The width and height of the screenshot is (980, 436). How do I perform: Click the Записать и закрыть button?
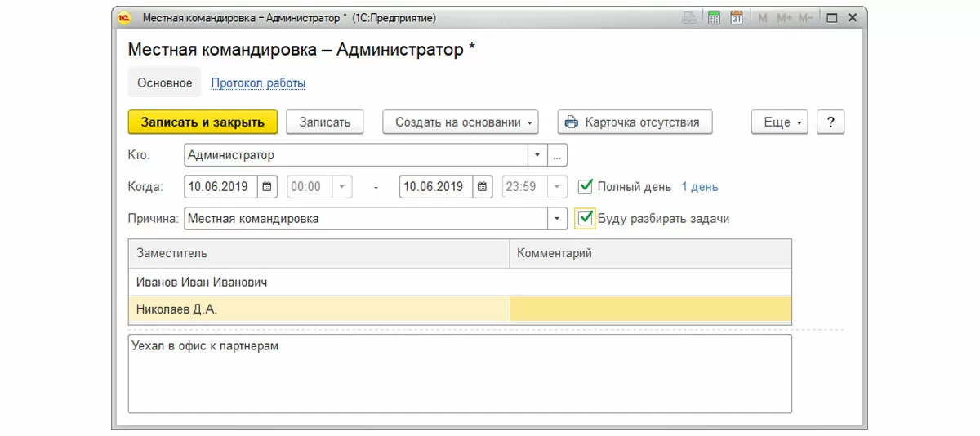point(203,122)
